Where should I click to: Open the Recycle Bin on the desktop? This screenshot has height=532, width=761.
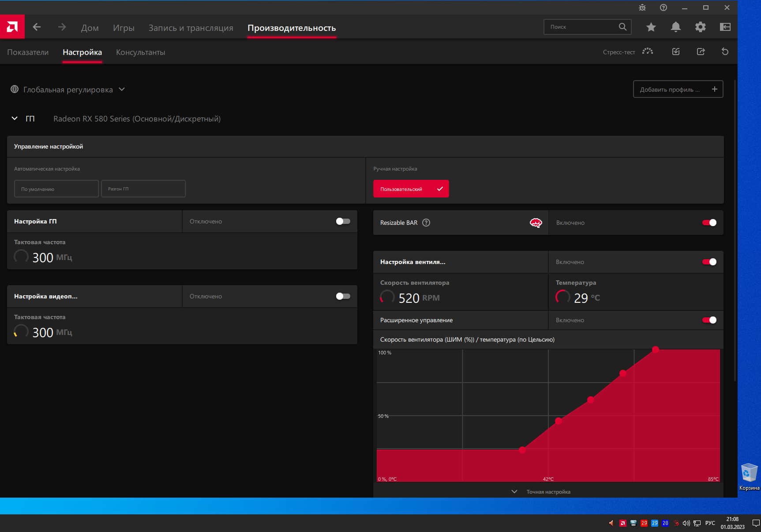749,476
